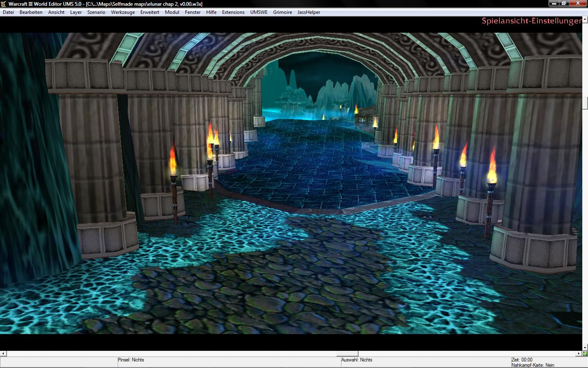Open the JassHelper menu
The height and width of the screenshot is (368, 588).
point(309,12)
